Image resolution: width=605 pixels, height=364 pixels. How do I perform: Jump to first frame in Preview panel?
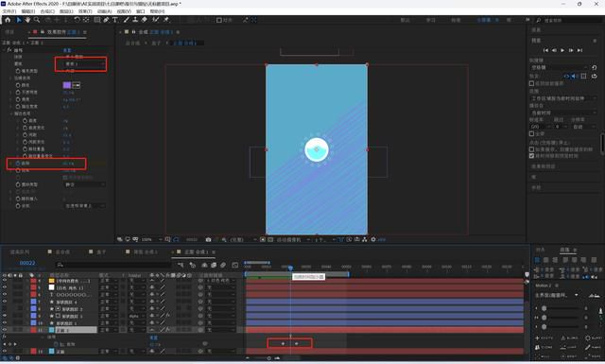[545, 50]
